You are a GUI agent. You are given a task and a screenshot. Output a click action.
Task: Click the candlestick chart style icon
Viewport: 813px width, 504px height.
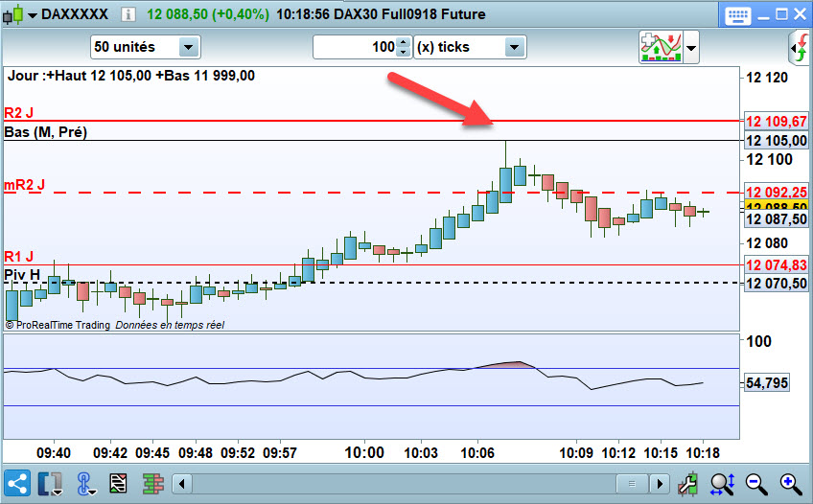(12, 14)
